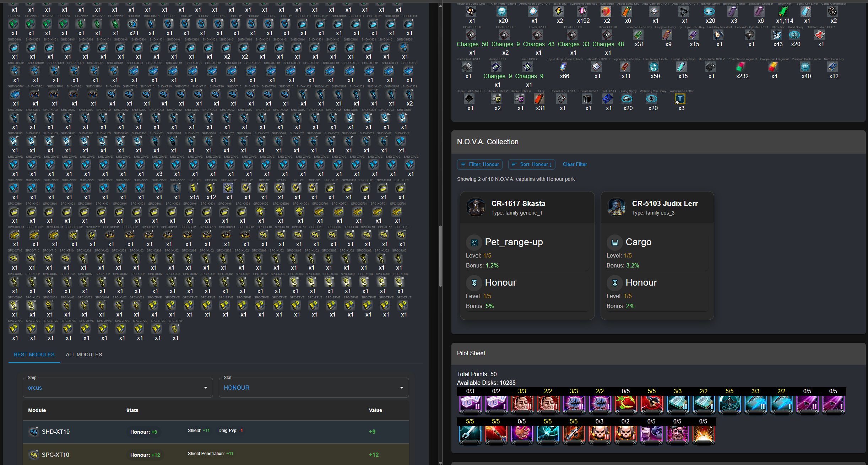Click the Cargo perk icon
868x465 pixels.
coord(615,243)
